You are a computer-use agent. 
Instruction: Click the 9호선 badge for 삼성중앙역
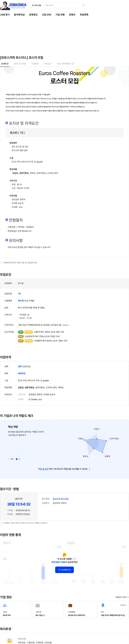(21, 336)
